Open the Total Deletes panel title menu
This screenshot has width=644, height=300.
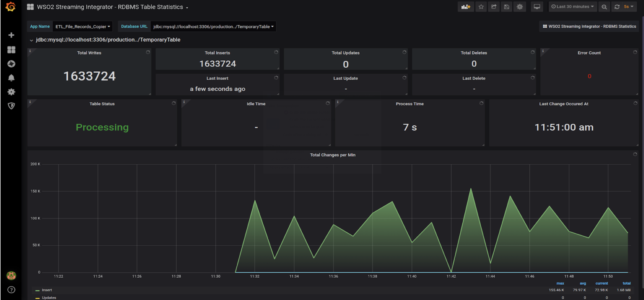tap(474, 53)
